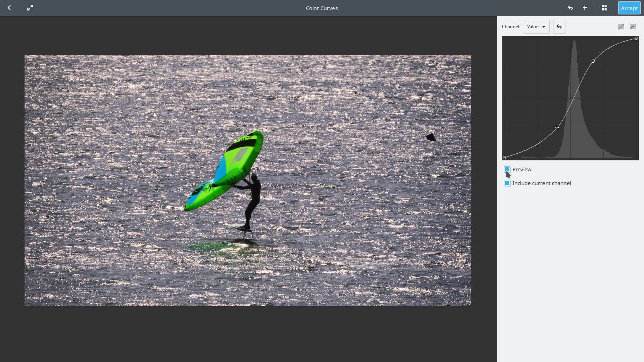The width and height of the screenshot is (644, 362).
Task: Click the undo arrow in the header bar
Action: coord(570,8)
